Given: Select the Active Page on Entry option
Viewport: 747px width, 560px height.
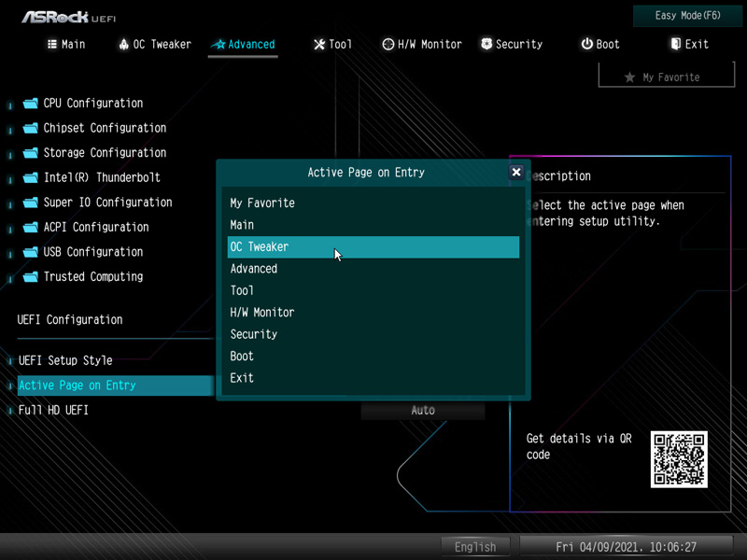Looking at the screenshot, I should click(x=116, y=385).
